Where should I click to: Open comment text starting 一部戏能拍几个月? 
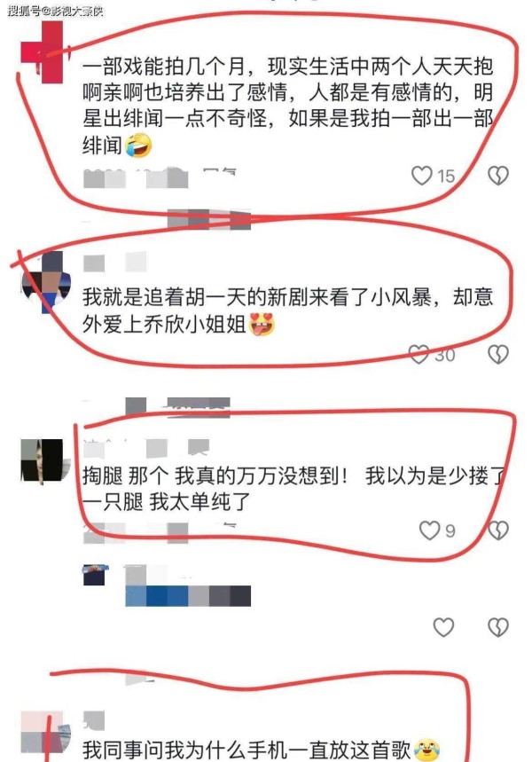[287, 106]
